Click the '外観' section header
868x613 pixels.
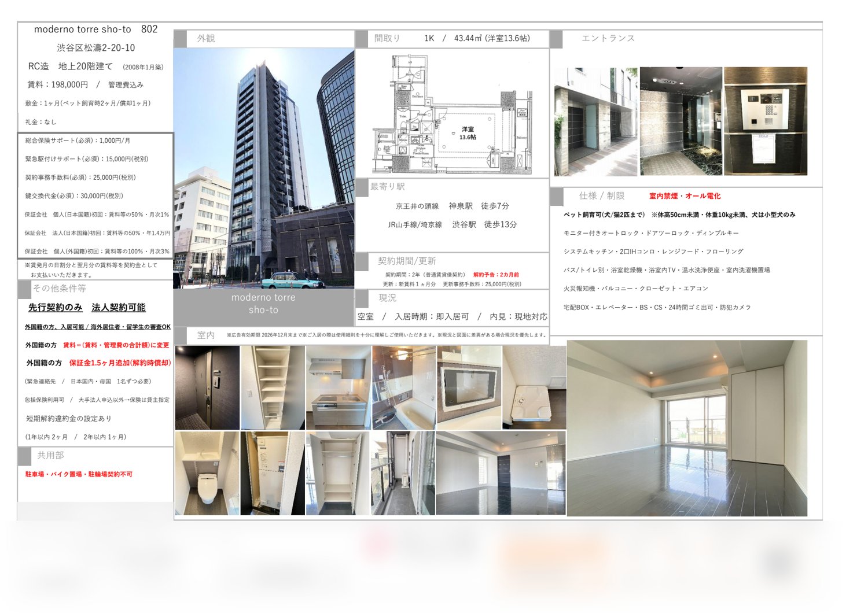[x=206, y=38]
